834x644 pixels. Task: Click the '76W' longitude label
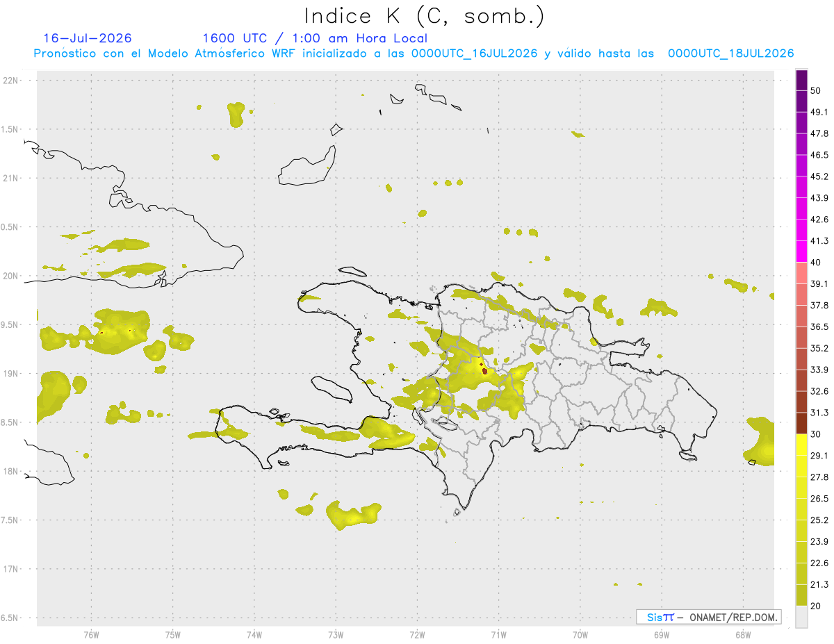91,634
